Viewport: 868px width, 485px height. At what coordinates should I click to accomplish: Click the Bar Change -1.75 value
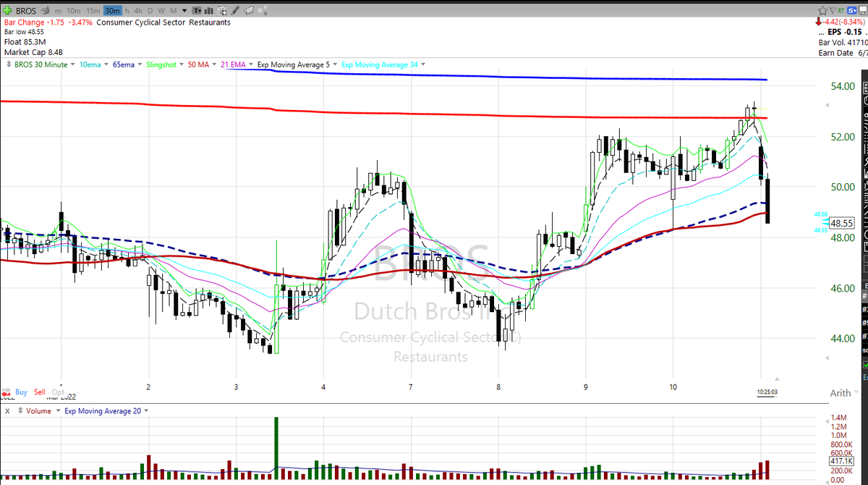coord(34,22)
